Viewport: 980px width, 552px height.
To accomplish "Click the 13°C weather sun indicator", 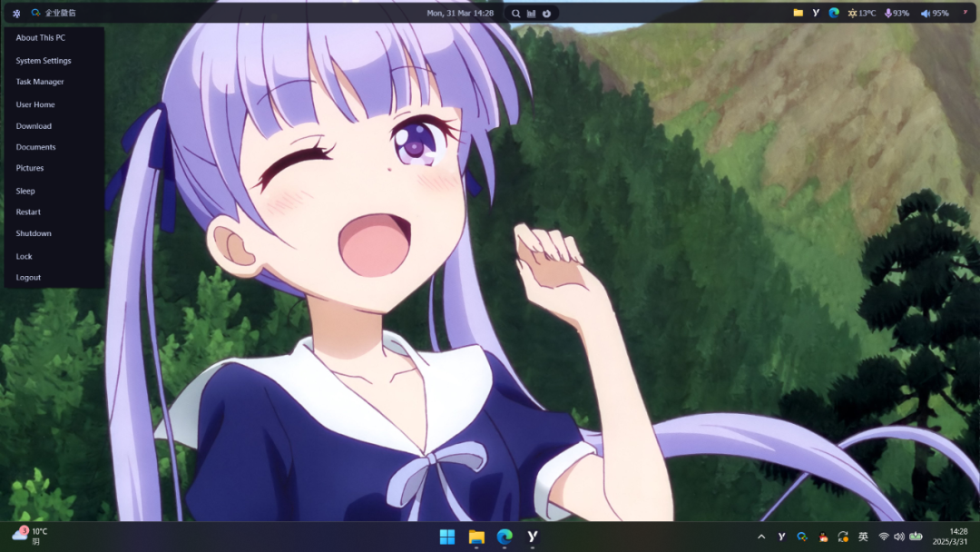I will (861, 13).
